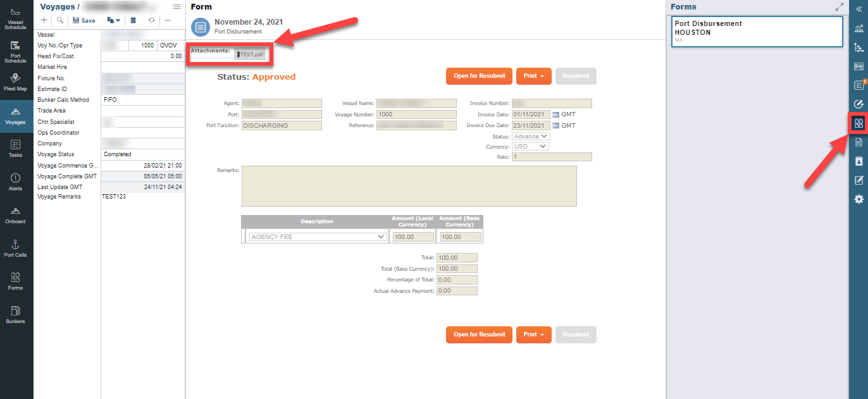Viewport: 868px width, 399px height.
Task: Navigate to the Port Schedule section
Action: (15, 49)
